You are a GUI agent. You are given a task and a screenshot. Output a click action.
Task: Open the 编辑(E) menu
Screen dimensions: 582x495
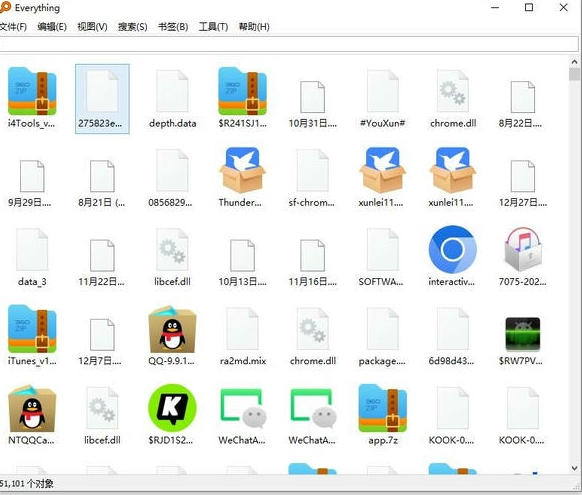52,27
